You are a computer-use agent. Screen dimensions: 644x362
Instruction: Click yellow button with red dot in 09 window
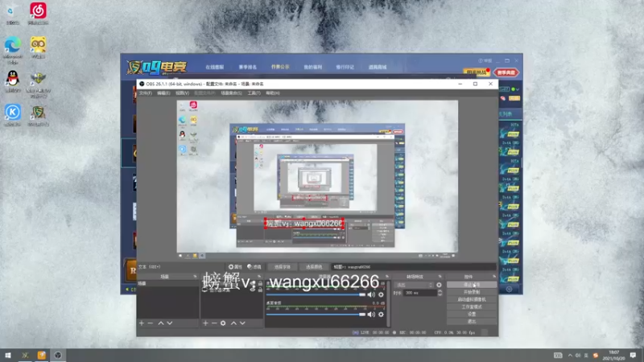pos(476,72)
